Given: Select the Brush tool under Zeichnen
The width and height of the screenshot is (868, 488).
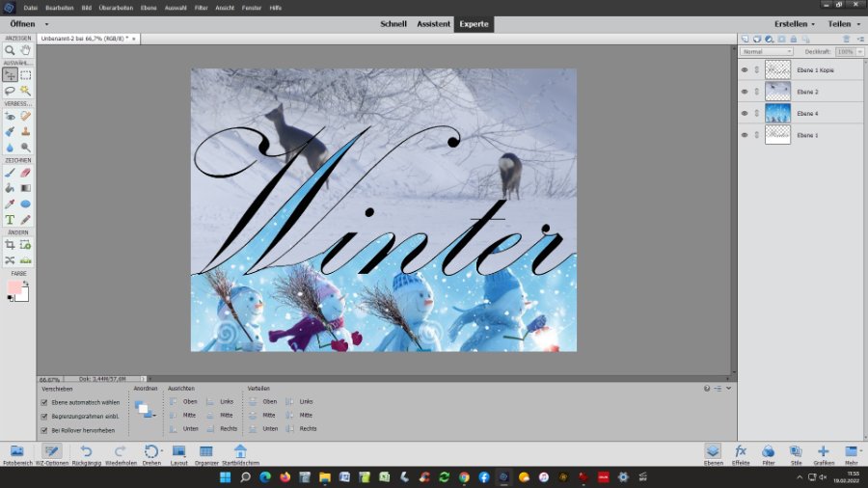Looking at the screenshot, I should tap(10, 173).
